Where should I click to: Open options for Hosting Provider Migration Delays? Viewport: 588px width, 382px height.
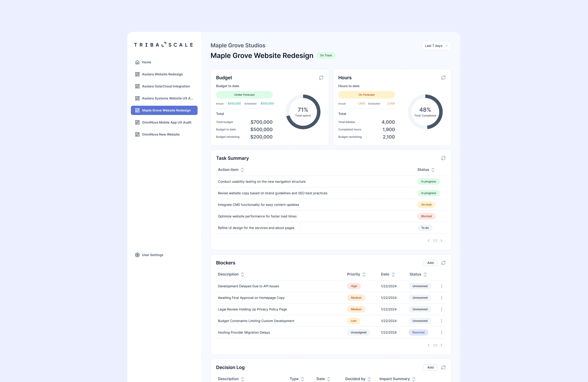pyautogui.click(x=441, y=332)
